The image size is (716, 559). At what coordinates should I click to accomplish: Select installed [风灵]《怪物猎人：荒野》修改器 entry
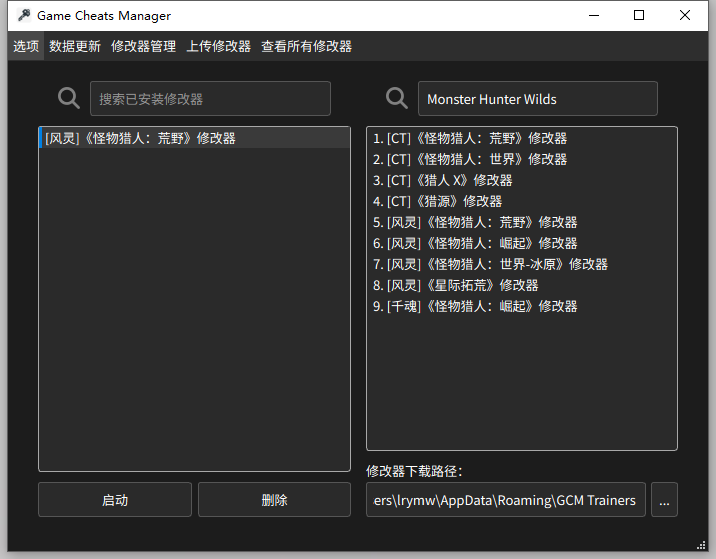(141, 138)
